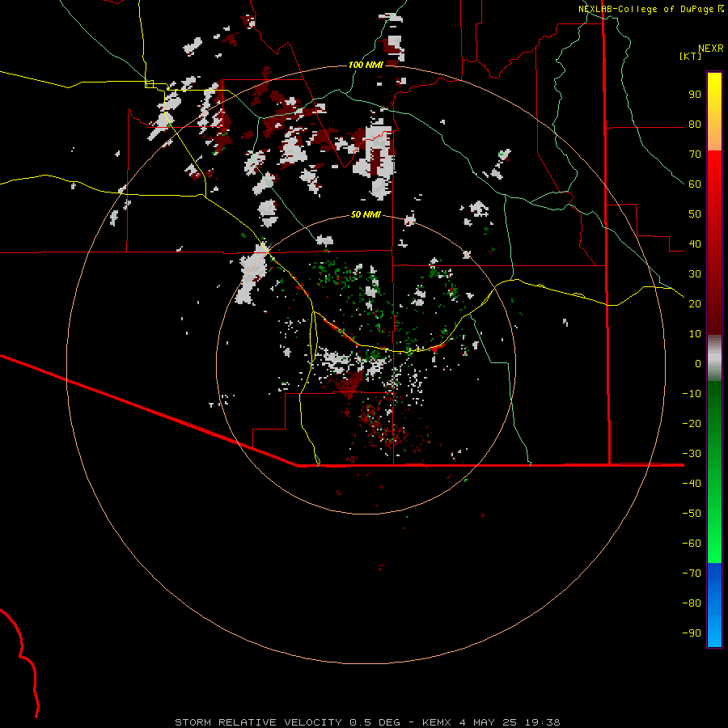The width and height of the screenshot is (728, 728).
Task: Click the KEMX station identifier in the caption
Action: click(437, 722)
